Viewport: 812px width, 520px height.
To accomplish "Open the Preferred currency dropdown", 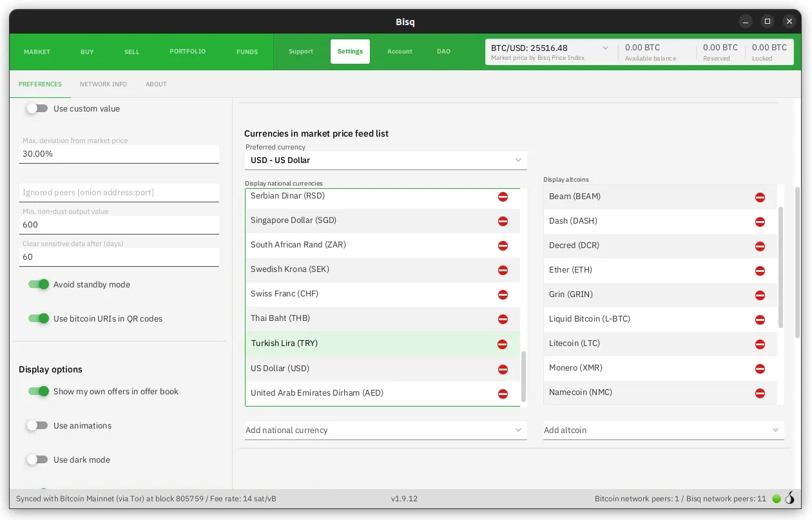I will [386, 160].
